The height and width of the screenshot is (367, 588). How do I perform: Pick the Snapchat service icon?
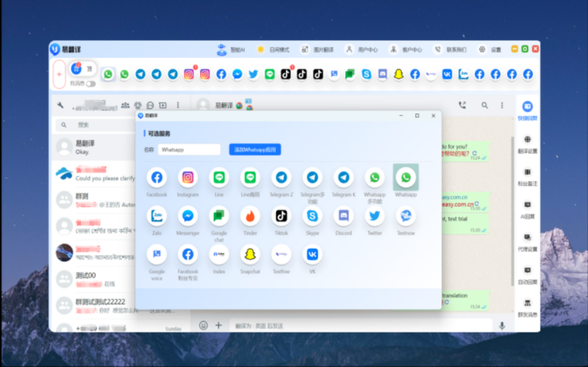pyautogui.click(x=250, y=254)
